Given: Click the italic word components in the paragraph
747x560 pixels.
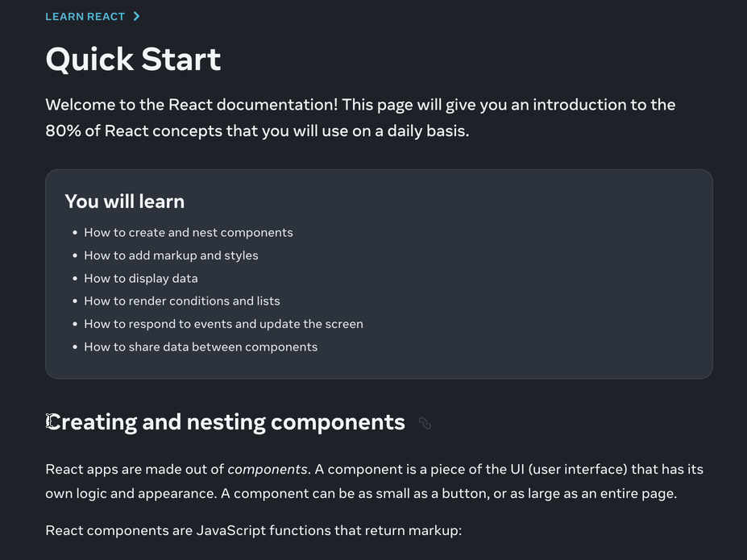Looking at the screenshot, I should (268, 470).
